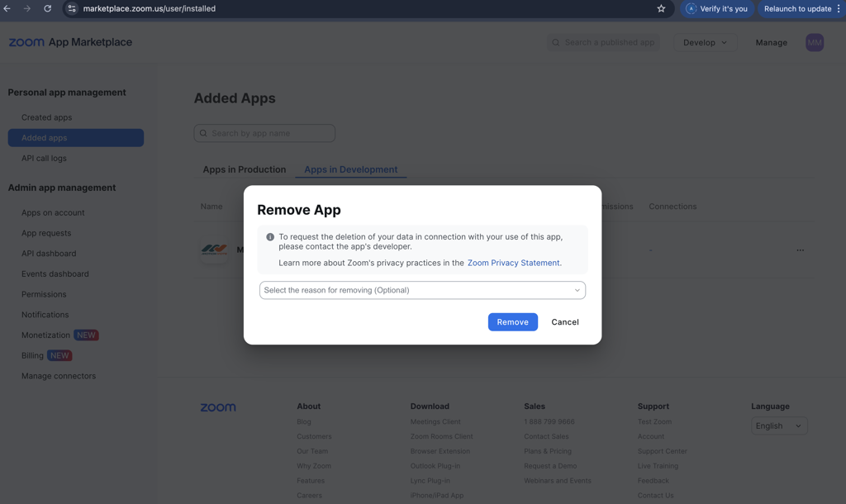Open Manage in the top navigation

tap(771, 42)
